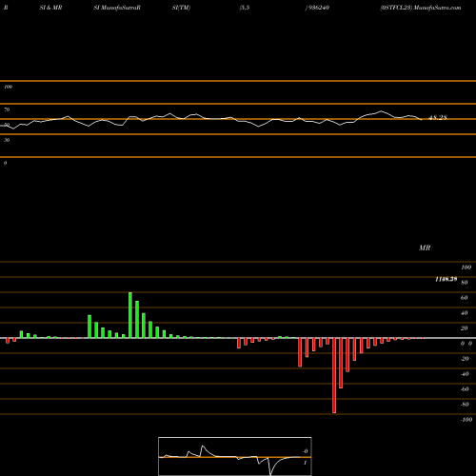Click the RSI axis label 100
The height and width of the screenshot is (476, 476).
8,87
